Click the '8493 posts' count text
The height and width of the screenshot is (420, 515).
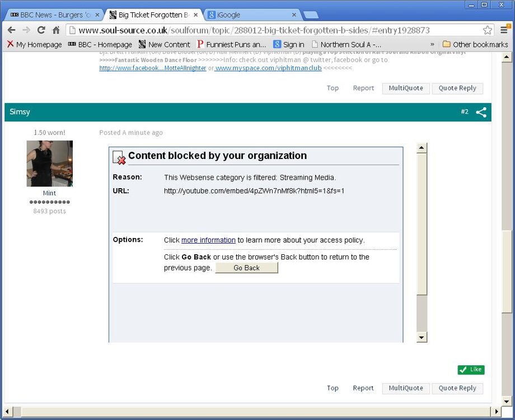click(x=50, y=211)
